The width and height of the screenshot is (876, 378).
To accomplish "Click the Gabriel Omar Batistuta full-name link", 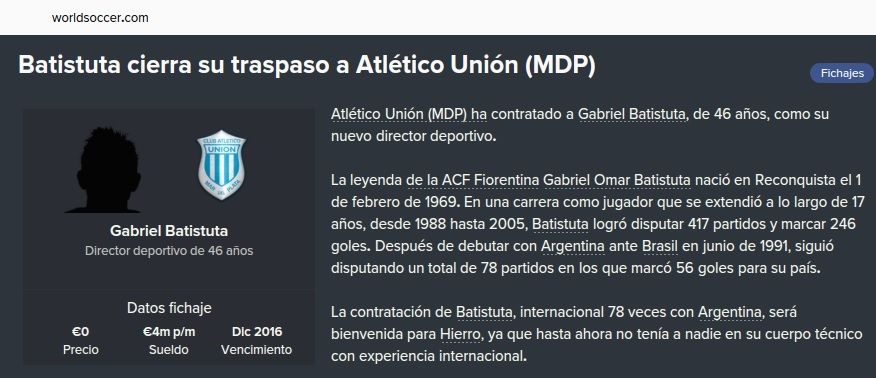I will (617, 180).
